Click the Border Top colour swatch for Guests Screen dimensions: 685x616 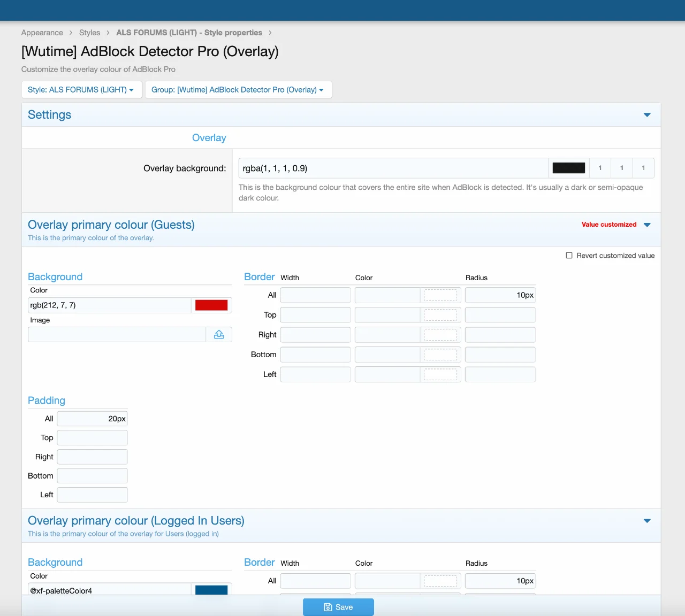(x=440, y=315)
